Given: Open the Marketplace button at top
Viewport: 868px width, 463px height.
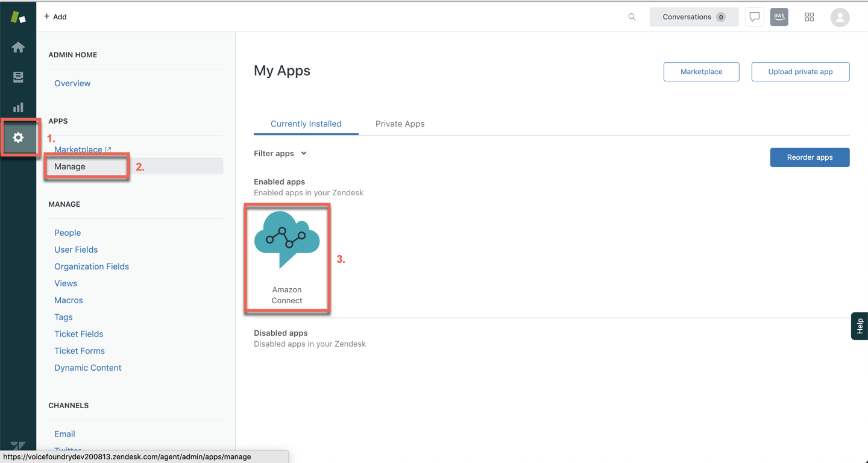Looking at the screenshot, I should click(701, 72).
